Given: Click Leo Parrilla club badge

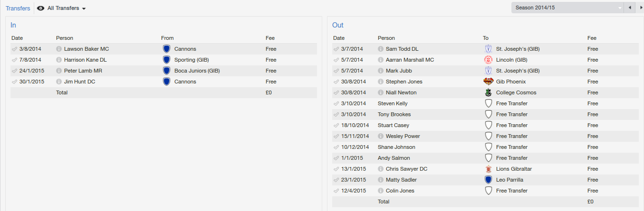Looking at the screenshot, I should [x=488, y=180].
